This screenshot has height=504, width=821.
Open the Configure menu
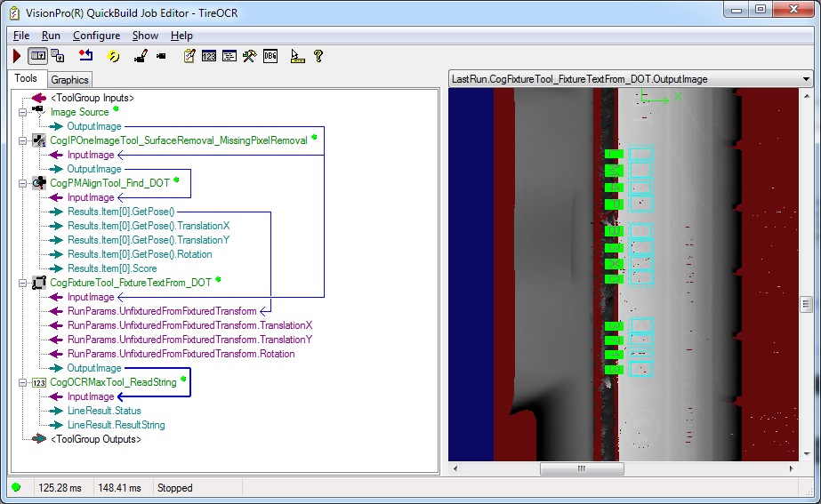tap(96, 36)
